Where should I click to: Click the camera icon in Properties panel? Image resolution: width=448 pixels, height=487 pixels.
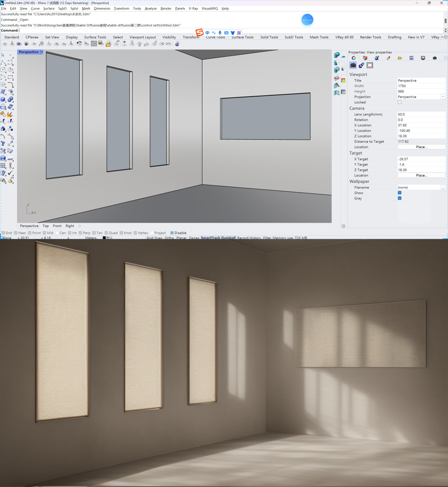click(353, 65)
